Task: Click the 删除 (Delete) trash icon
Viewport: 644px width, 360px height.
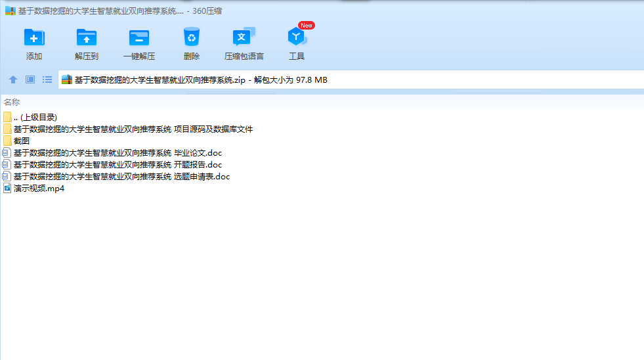Action: 192,37
